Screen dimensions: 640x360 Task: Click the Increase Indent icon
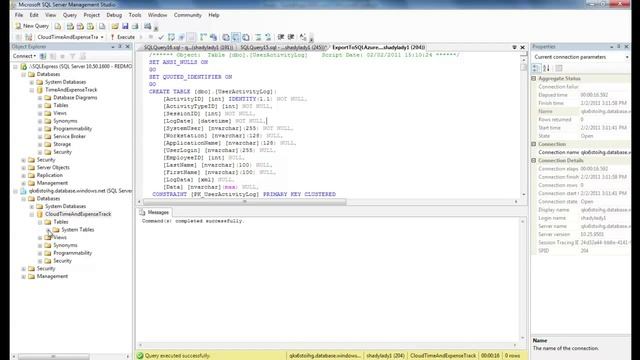(x=291, y=37)
